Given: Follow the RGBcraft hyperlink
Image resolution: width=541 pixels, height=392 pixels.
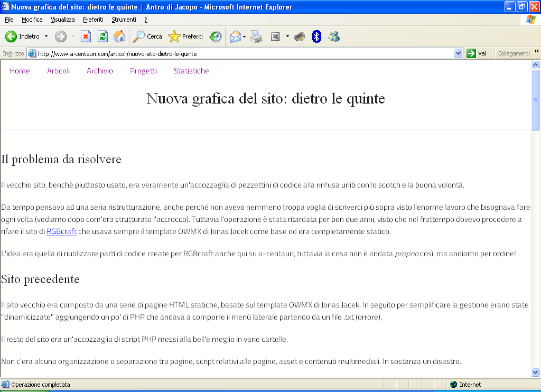Looking at the screenshot, I should pyautogui.click(x=61, y=231).
